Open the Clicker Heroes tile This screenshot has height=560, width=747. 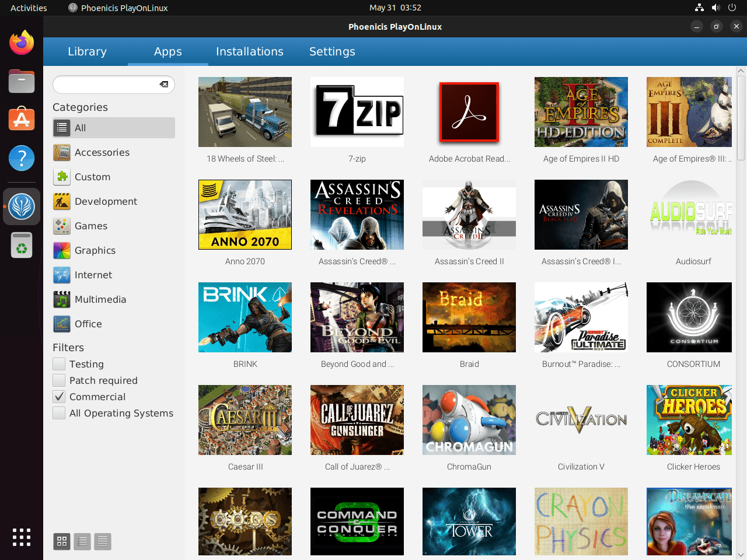tap(689, 420)
